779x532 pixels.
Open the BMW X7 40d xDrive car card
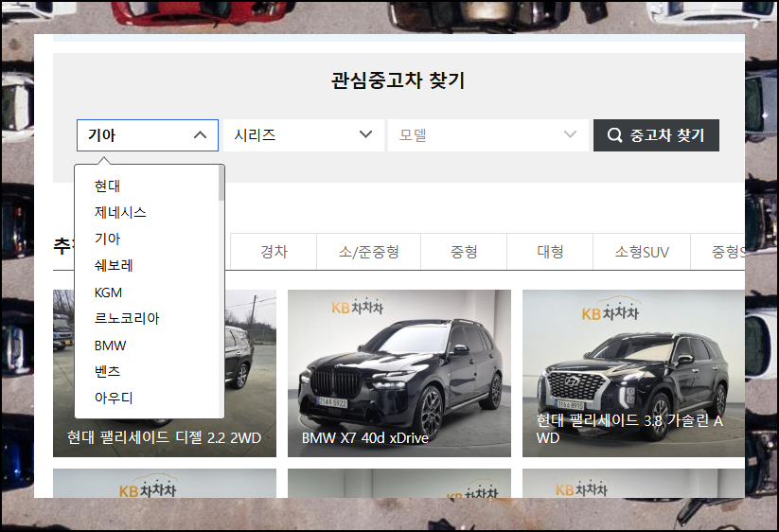pyautogui.click(x=398, y=373)
